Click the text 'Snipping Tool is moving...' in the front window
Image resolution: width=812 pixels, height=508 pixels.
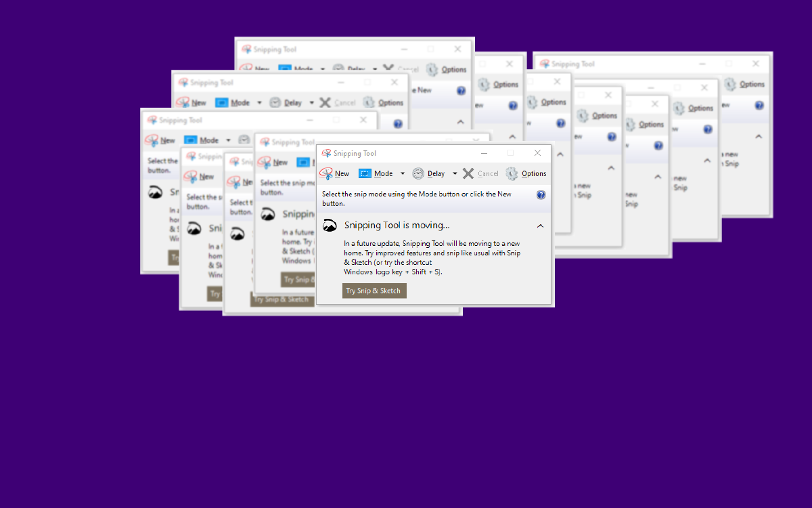click(x=397, y=226)
